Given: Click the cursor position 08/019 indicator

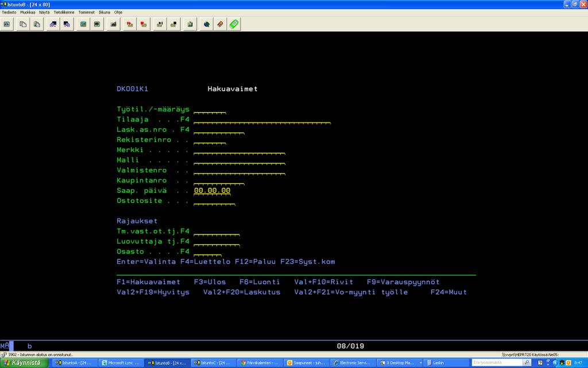Looking at the screenshot, I should pos(350,346).
